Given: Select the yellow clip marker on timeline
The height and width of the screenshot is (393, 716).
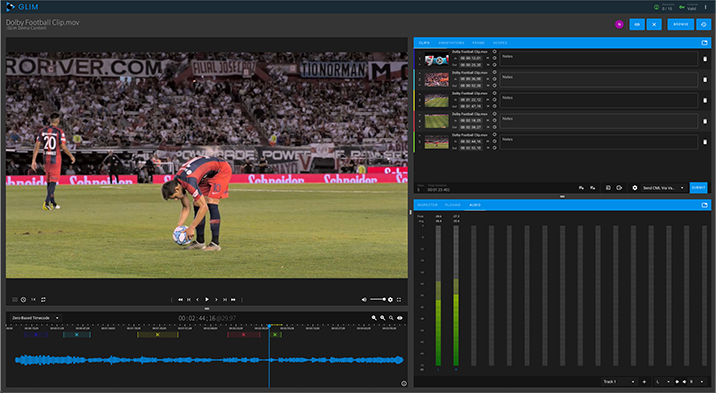Looking at the screenshot, I should [158, 335].
